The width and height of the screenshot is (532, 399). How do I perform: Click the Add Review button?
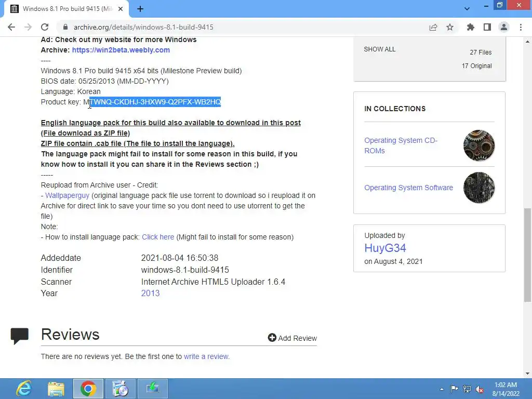[x=292, y=338]
